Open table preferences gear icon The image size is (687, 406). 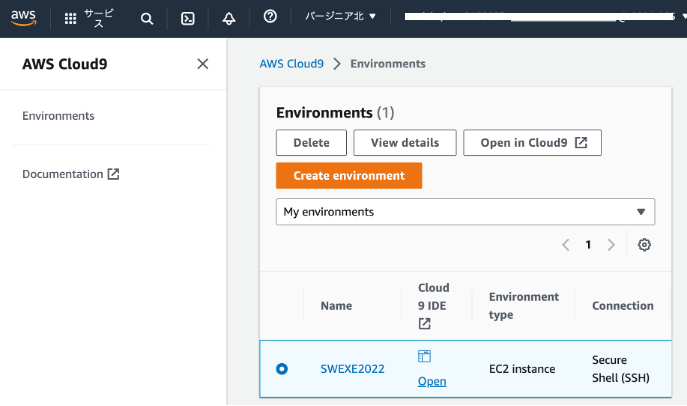tap(644, 245)
